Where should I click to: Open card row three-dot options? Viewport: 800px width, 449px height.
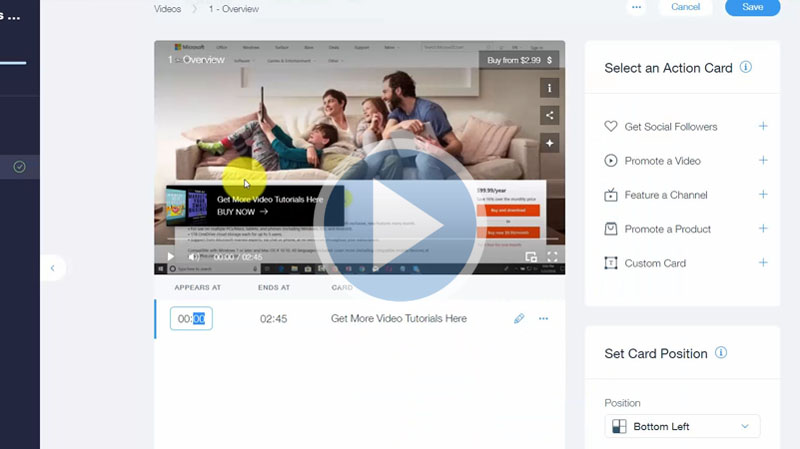(544, 319)
